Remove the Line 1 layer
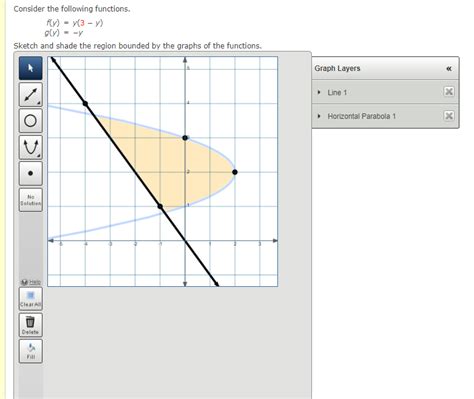Screen dimensions: 474x399 449,92
